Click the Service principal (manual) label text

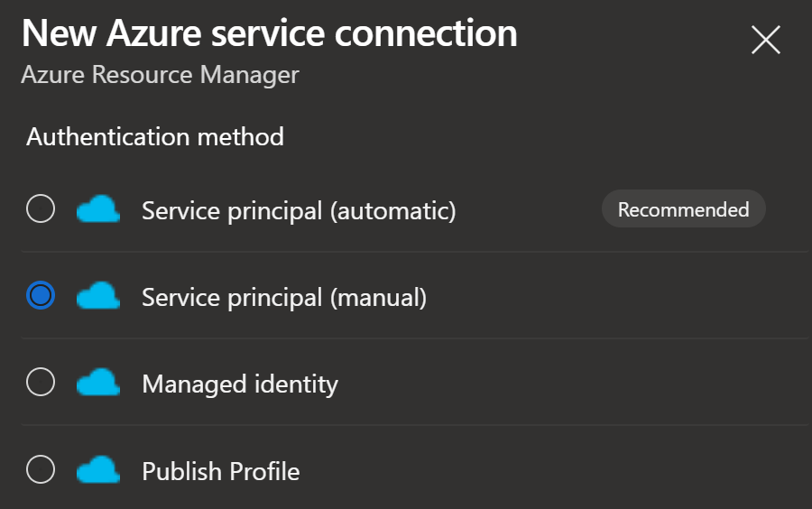coord(284,297)
